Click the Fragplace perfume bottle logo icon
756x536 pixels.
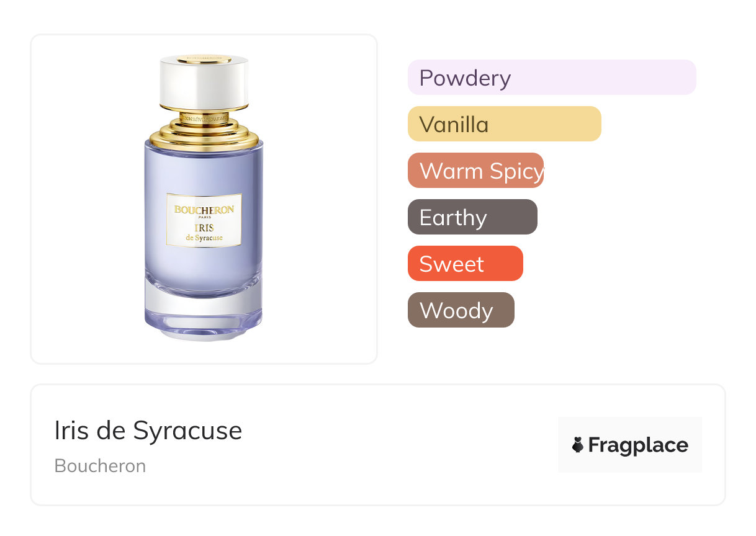pos(578,445)
